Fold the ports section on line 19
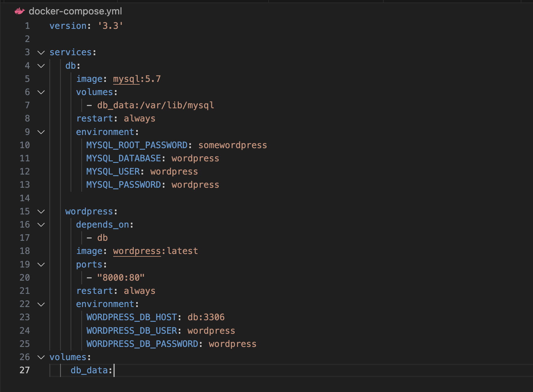Screen dimensions: 533x392 pyautogui.click(x=41, y=264)
